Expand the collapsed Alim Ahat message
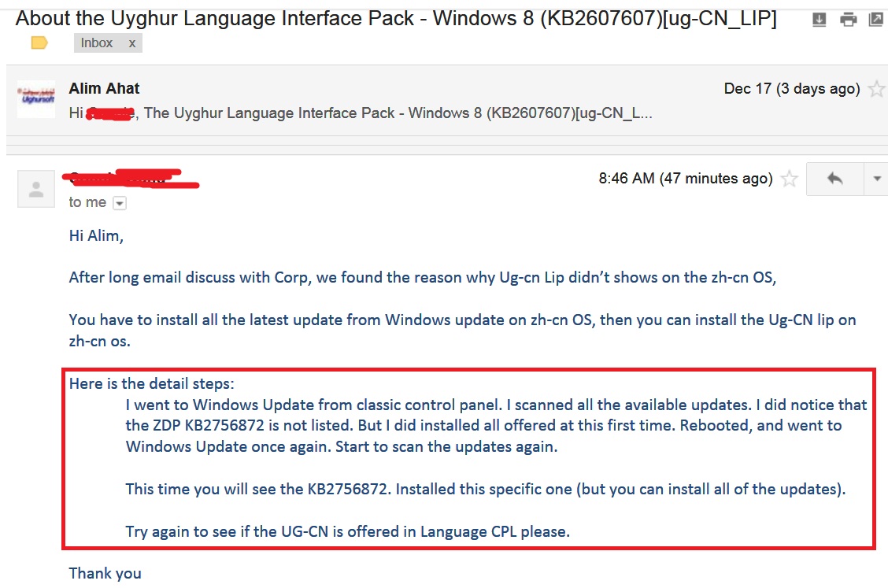This screenshot has width=888, height=588. 447,100
